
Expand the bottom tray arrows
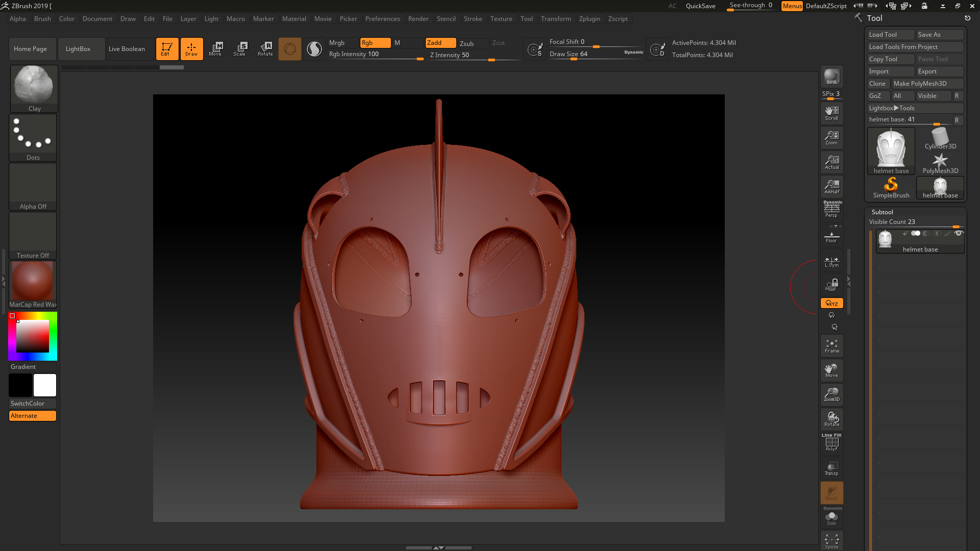438,547
